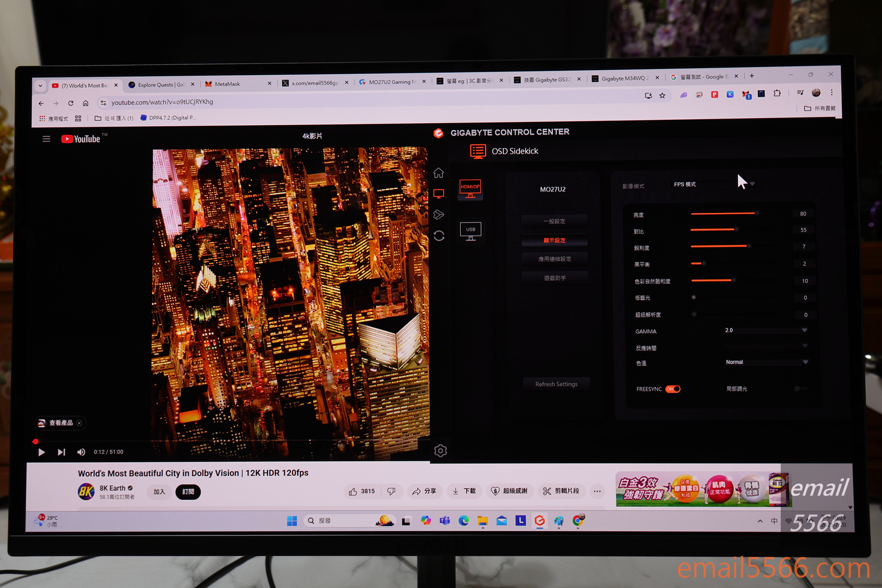The width and height of the screenshot is (882, 588).
Task: Click the OSD Sidekick icon
Action: tap(478, 151)
